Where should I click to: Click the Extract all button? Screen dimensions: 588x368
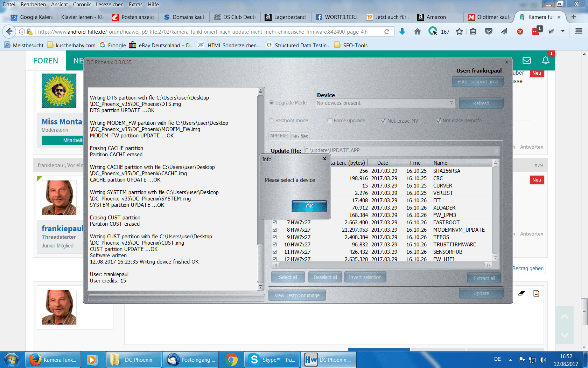click(484, 278)
